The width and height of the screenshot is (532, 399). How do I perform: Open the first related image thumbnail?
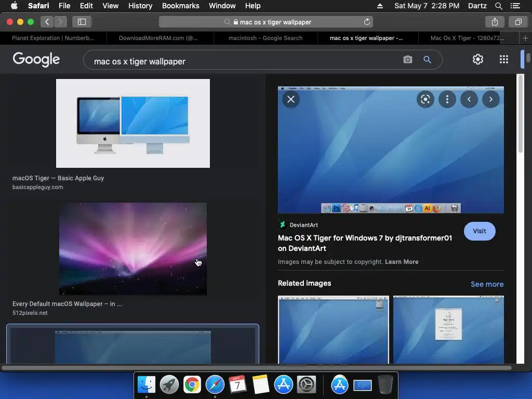click(x=333, y=329)
